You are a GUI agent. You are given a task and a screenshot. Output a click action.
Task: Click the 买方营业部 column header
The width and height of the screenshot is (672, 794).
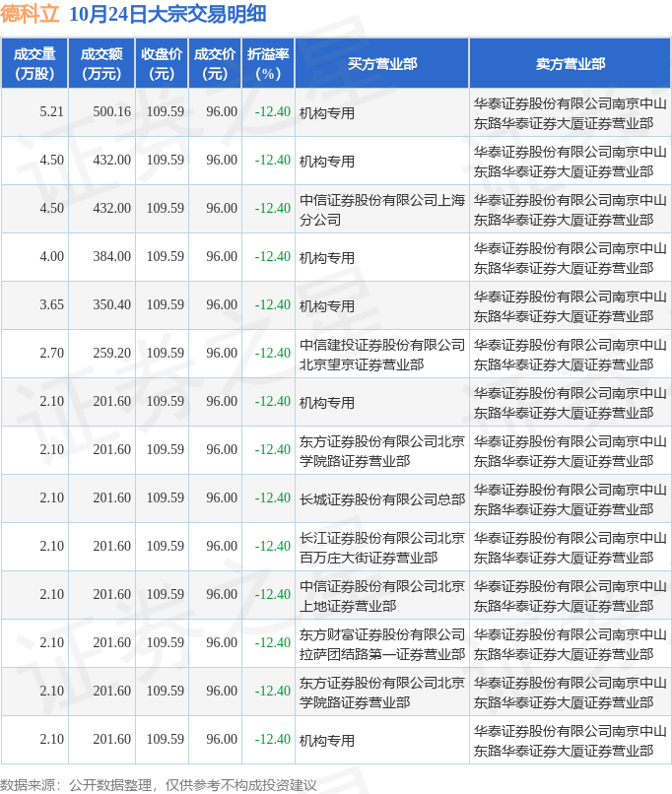[x=382, y=63]
